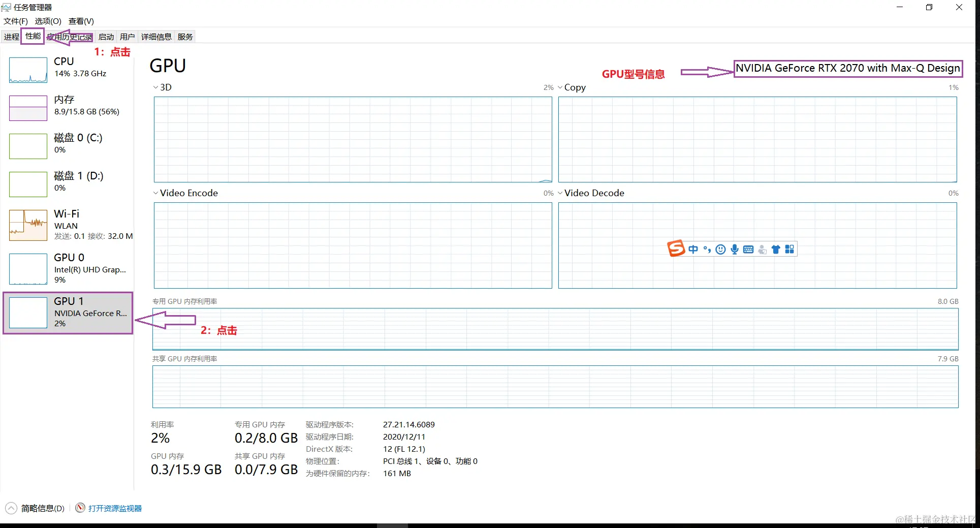The width and height of the screenshot is (980, 528).
Task: Switch to the 进程 tab
Action: click(12, 37)
